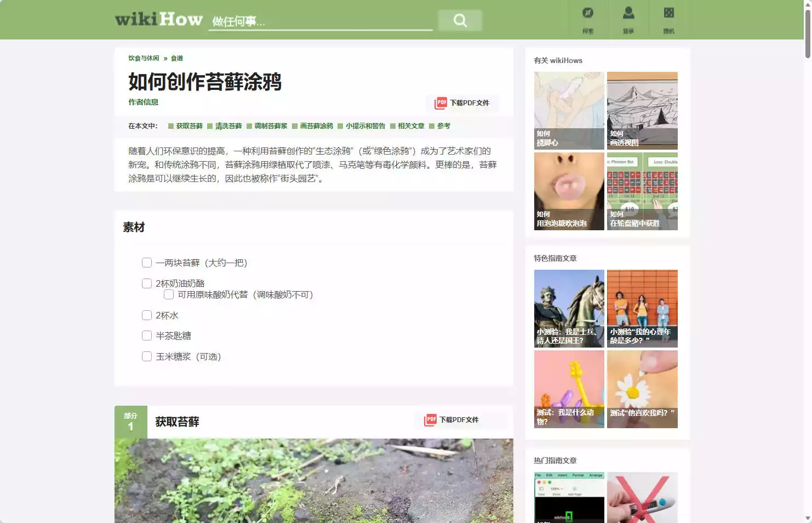This screenshot has height=523, width=812.
Task: Tick the 2杯奶油奶酪 checkbox
Action: (x=147, y=283)
